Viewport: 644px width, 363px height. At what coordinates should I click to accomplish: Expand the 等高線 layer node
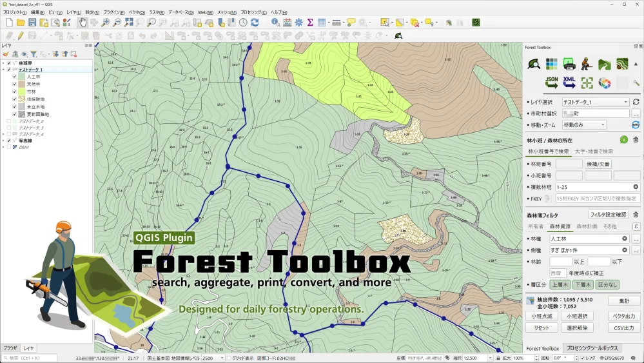point(3,141)
